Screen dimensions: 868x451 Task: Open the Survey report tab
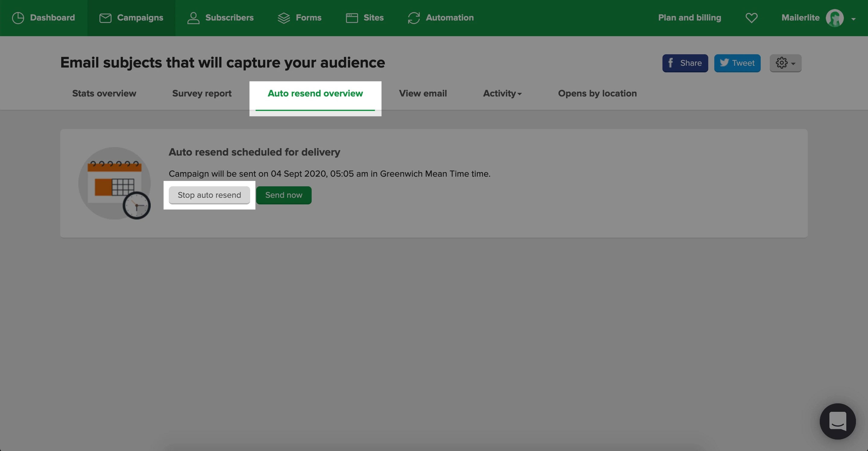pos(202,93)
